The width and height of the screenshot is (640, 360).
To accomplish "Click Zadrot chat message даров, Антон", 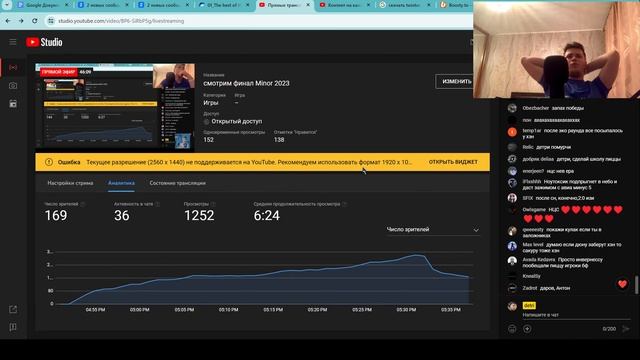I will (555, 288).
